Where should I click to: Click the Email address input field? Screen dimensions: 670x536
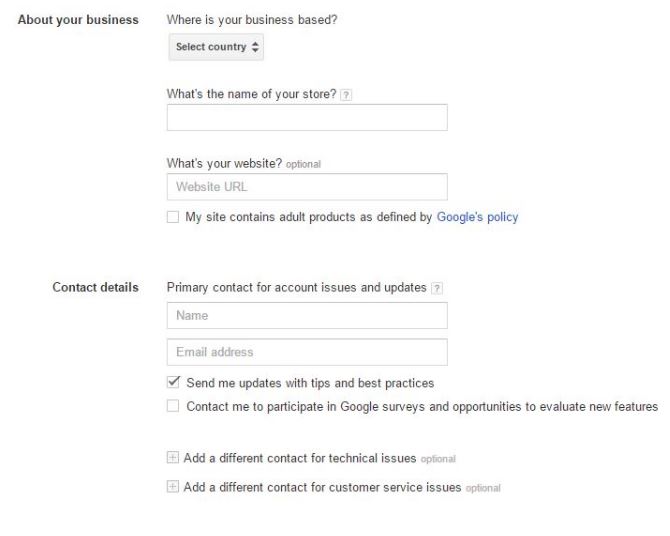tap(307, 352)
